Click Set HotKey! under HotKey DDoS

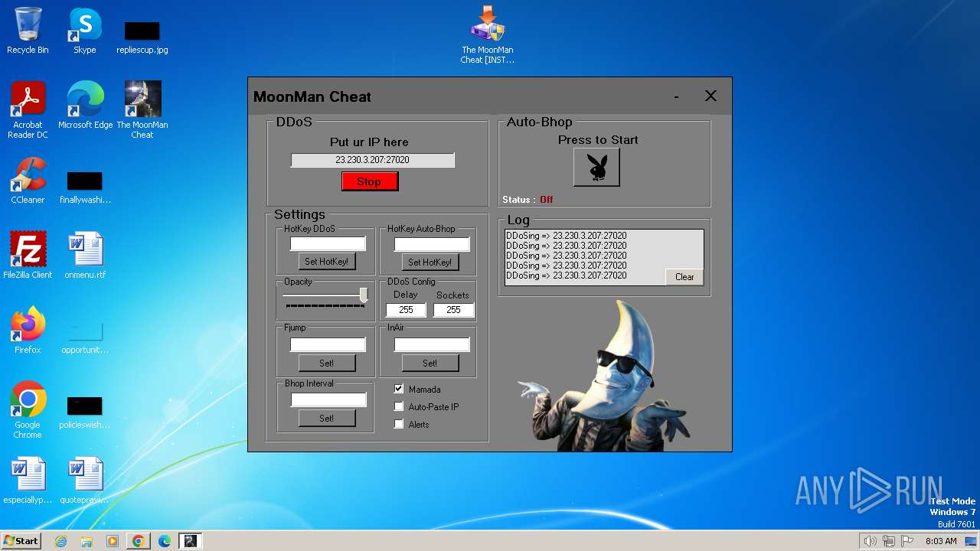click(327, 262)
